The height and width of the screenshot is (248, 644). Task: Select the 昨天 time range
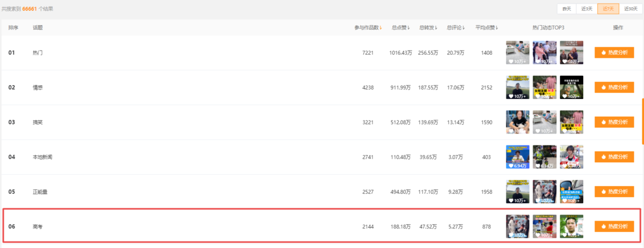(x=567, y=8)
